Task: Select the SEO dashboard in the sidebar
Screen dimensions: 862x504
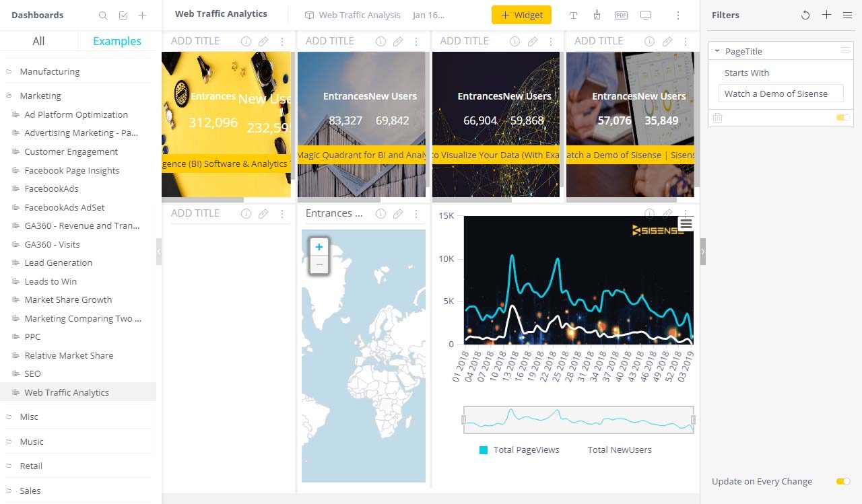Action: [x=32, y=373]
